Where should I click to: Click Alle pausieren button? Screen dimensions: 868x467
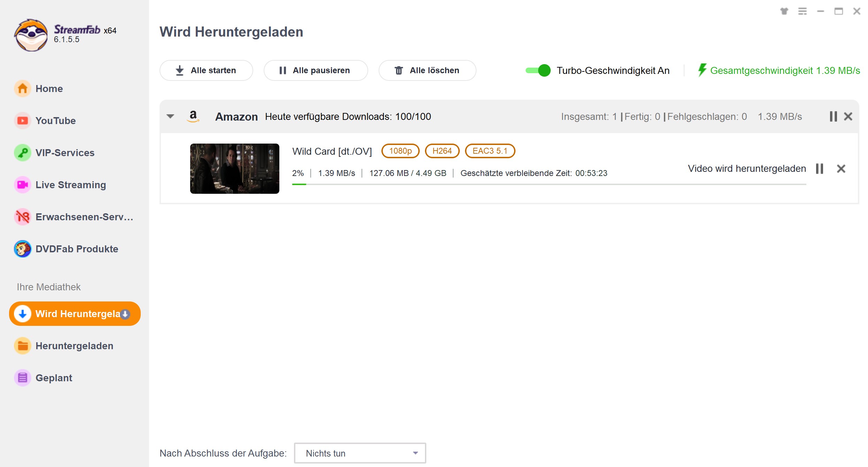pyautogui.click(x=315, y=70)
